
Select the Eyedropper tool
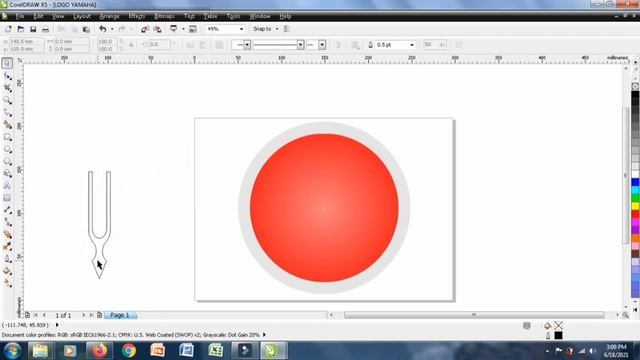pyautogui.click(x=7, y=247)
